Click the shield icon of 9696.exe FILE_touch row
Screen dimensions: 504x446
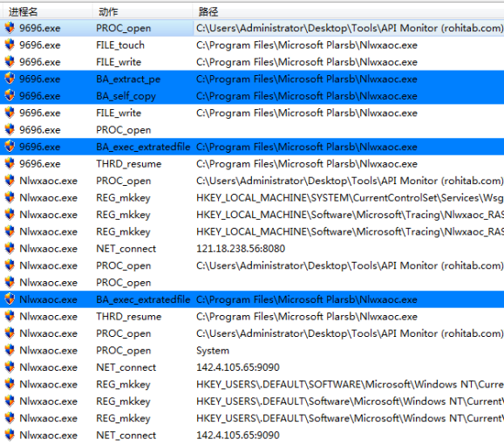(10, 45)
